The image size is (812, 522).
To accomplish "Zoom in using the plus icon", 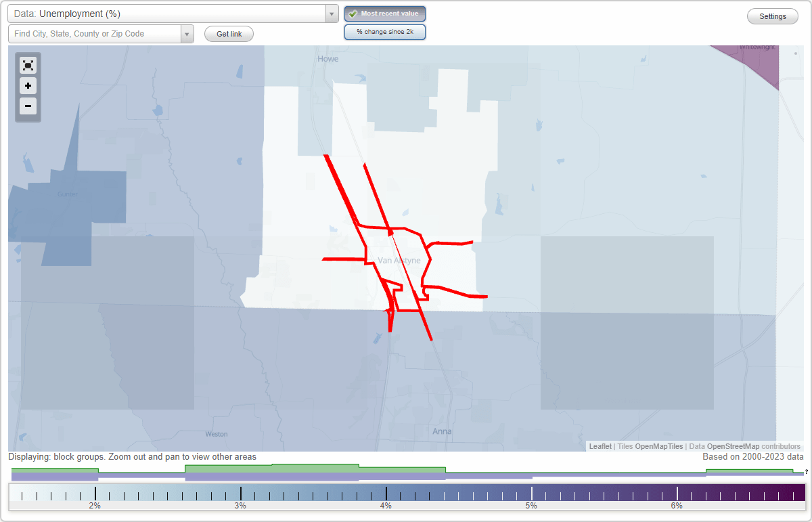I will (28, 86).
